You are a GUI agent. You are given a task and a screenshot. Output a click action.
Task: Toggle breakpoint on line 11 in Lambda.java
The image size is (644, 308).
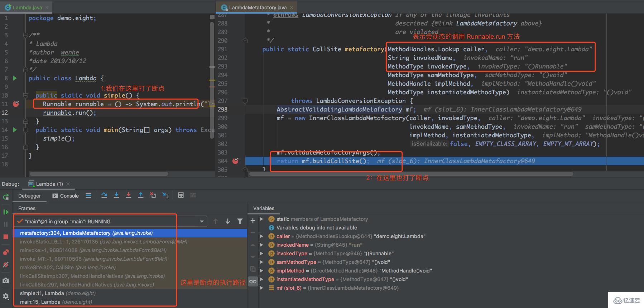16,104
